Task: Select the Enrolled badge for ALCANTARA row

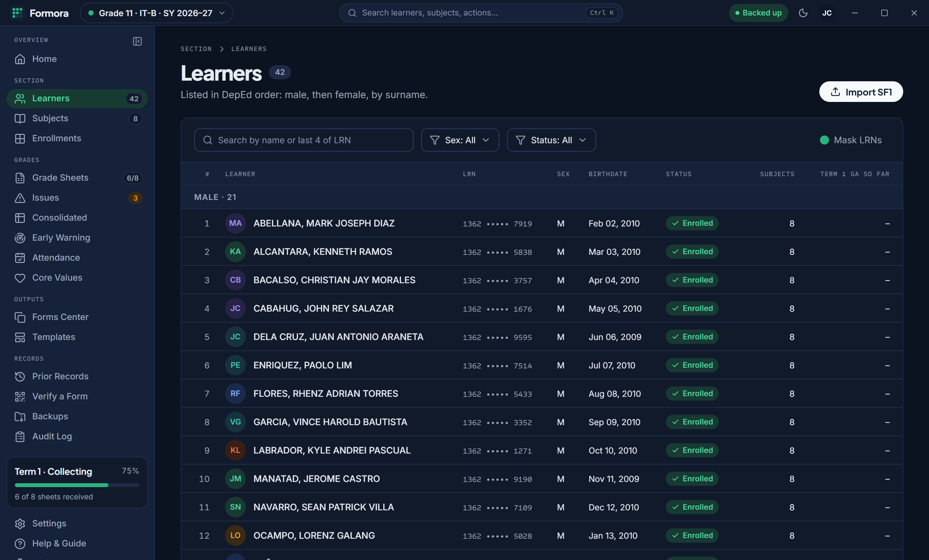Action: click(x=692, y=252)
